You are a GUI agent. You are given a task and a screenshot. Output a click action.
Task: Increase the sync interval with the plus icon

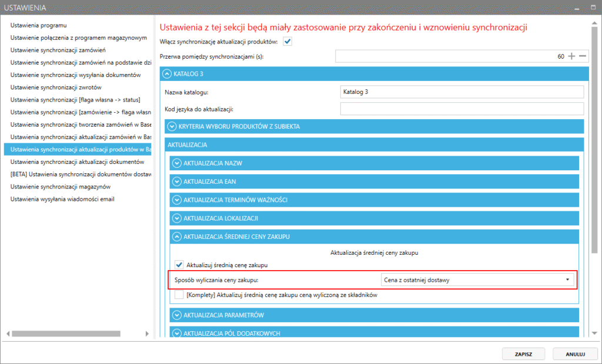(x=571, y=56)
